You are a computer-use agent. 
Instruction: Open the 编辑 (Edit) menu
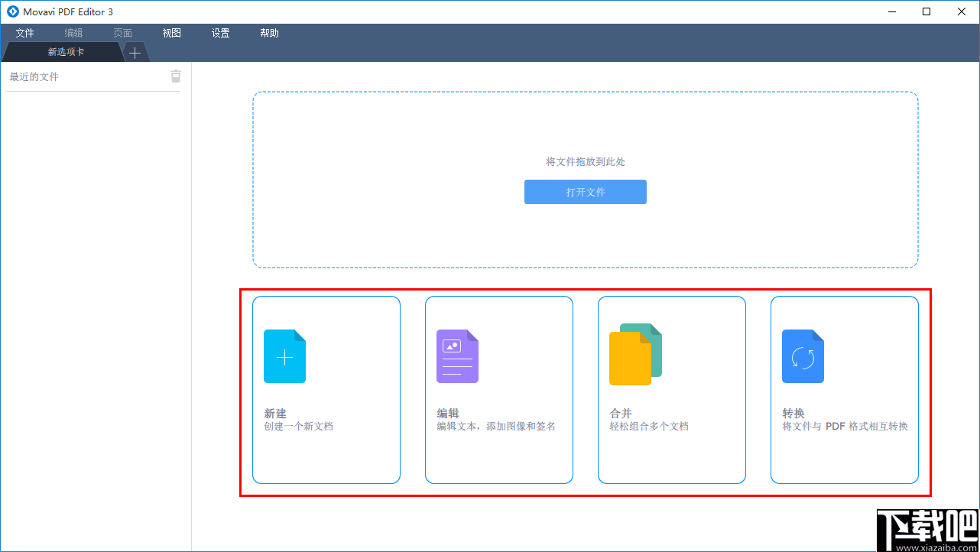pyautogui.click(x=73, y=33)
